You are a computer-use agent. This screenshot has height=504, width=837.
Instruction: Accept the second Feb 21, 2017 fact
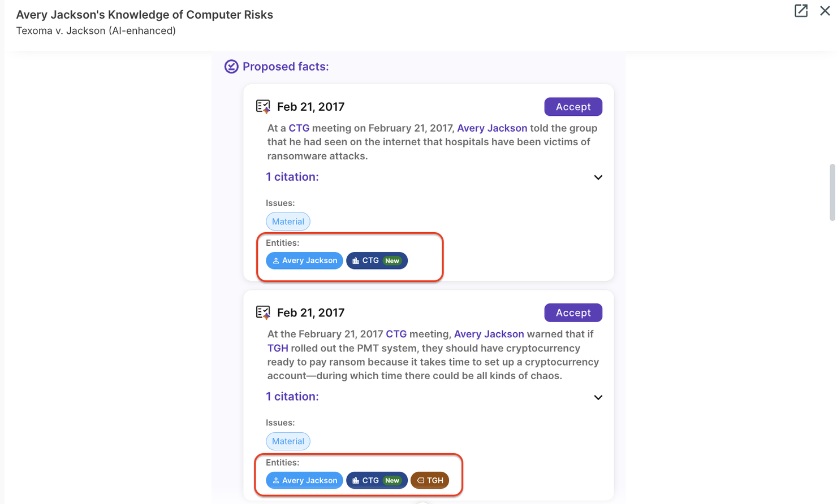click(x=573, y=312)
